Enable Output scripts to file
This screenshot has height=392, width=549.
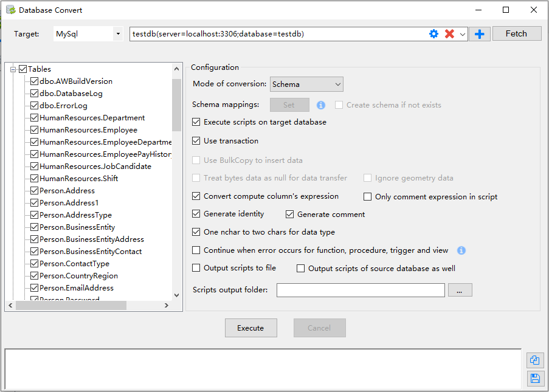coord(196,268)
